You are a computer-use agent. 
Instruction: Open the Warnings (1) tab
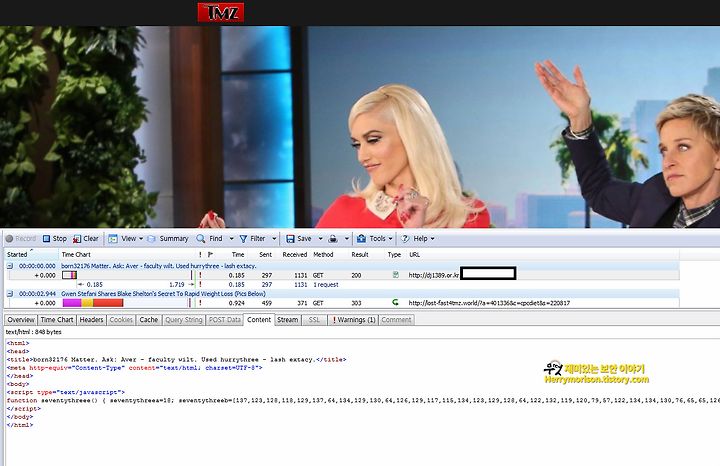(353, 320)
